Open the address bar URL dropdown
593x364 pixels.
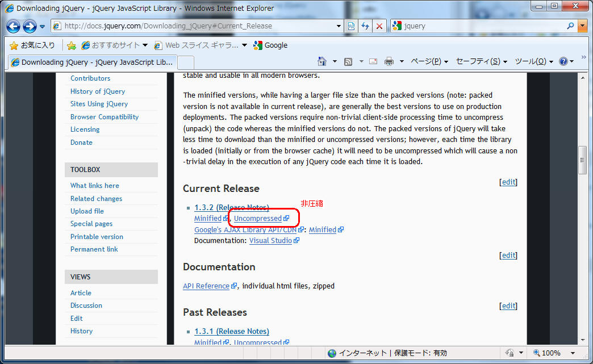(339, 26)
